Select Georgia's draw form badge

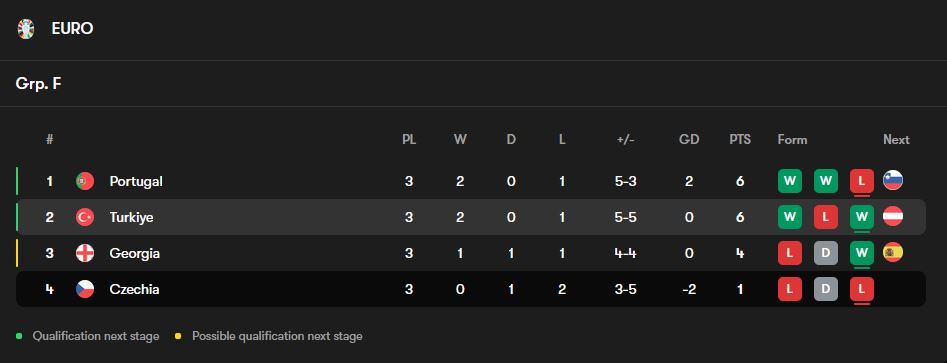826,253
